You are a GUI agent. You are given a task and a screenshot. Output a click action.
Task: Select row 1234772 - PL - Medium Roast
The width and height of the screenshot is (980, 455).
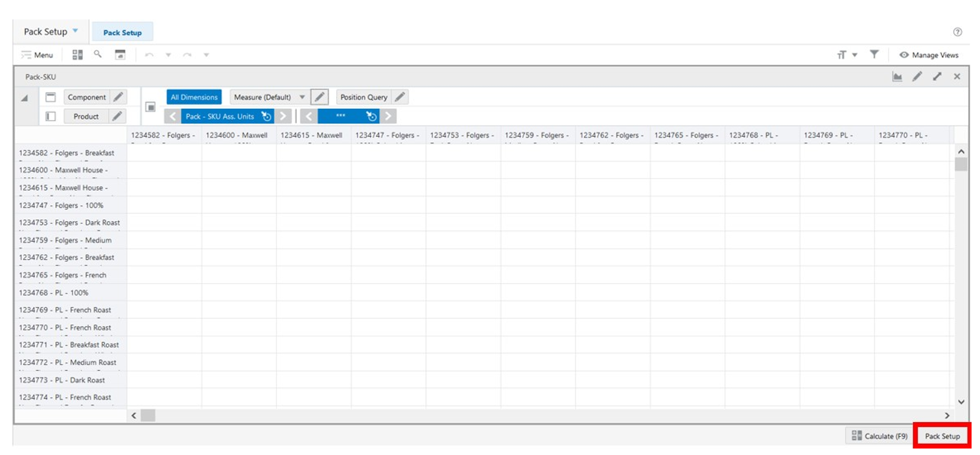[71, 363]
